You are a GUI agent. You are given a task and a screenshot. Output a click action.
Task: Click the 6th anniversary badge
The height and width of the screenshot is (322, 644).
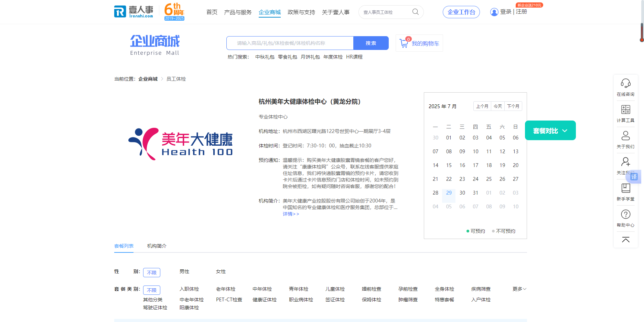click(x=174, y=12)
